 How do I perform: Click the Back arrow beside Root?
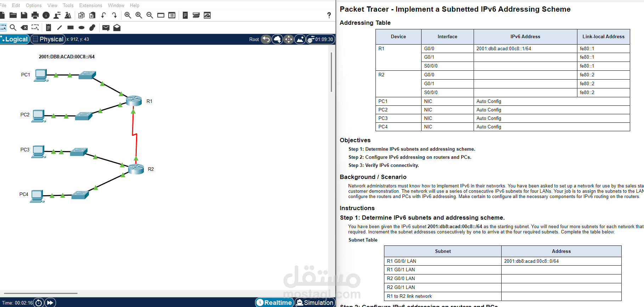pyautogui.click(x=266, y=39)
